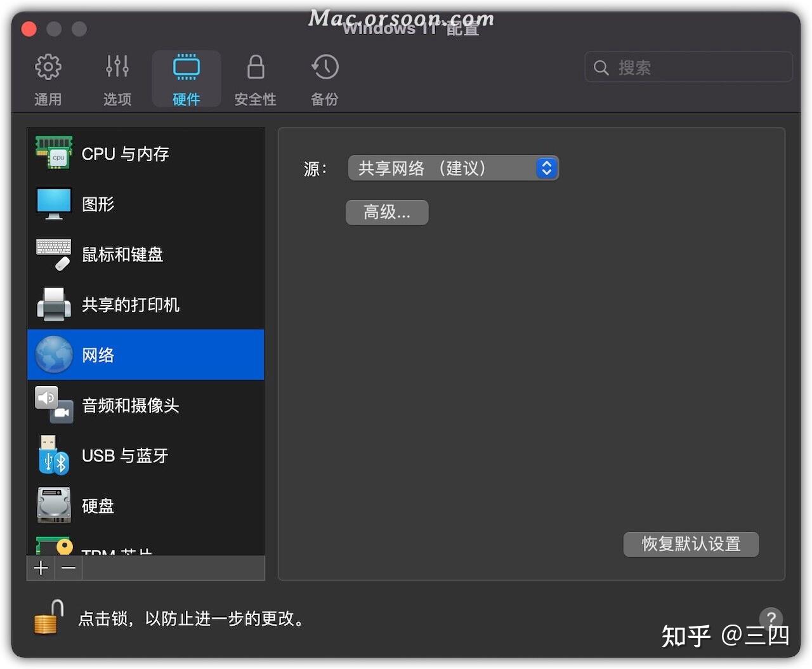Select 共享的打印机 entry

[x=146, y=304]
